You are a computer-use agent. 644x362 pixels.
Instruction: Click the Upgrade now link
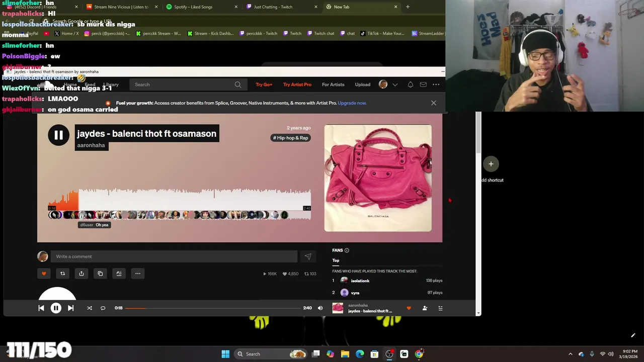point(352,103)
